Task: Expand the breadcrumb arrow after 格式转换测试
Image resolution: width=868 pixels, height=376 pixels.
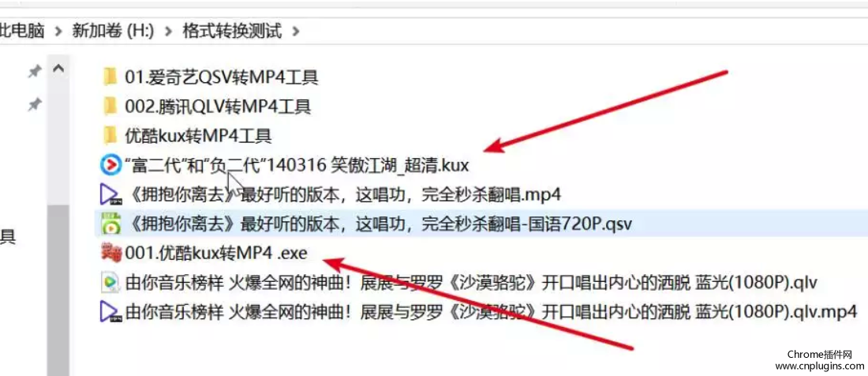Action: (x=297, y=32)
